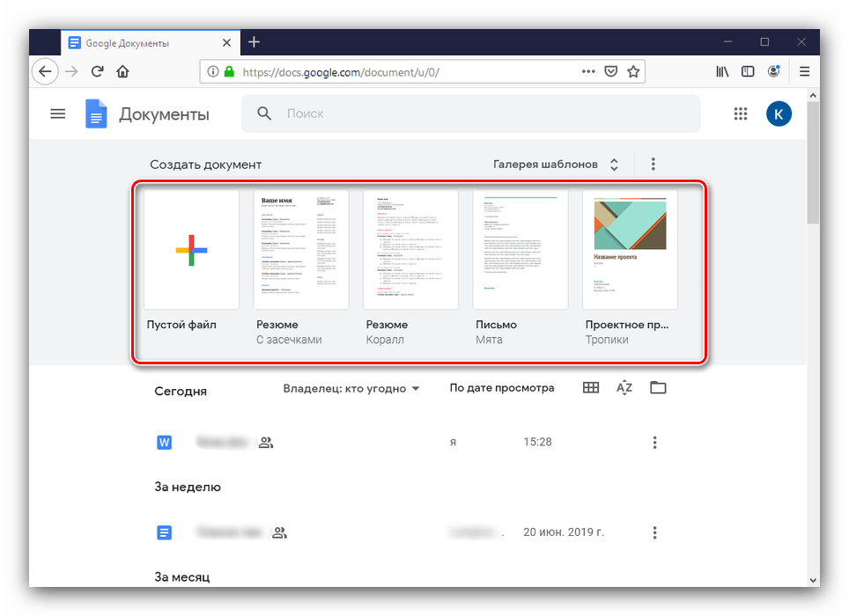Open the account avatar K
Viewport: 849px width, 616px height.
[779, 114]
